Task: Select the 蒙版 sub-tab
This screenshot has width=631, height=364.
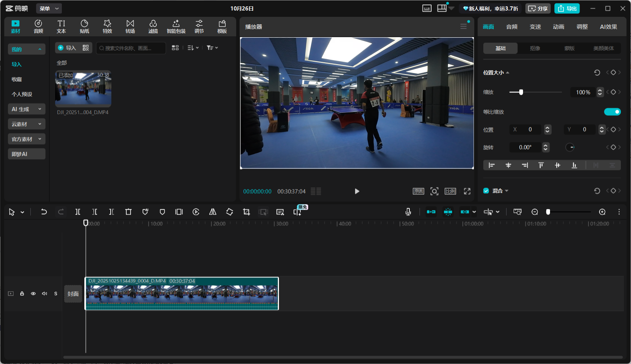Action: 569,48
